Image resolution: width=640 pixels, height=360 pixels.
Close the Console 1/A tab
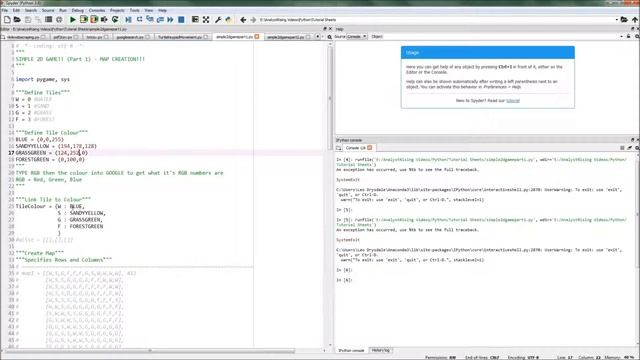pyautogui.click(x=369, y=148)
